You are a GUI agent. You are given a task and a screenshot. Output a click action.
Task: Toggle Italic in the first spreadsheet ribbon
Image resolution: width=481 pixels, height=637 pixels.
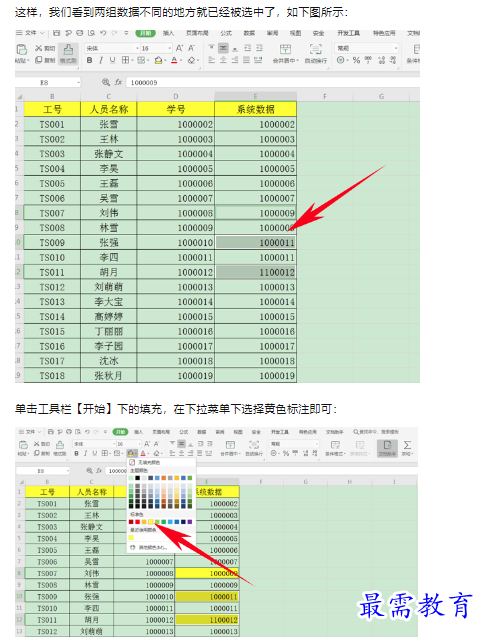[101, 60]
